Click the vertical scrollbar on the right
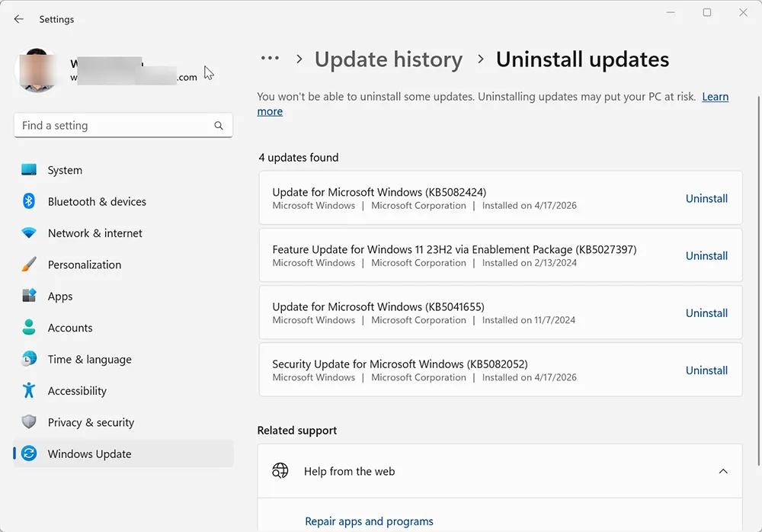 759,280
